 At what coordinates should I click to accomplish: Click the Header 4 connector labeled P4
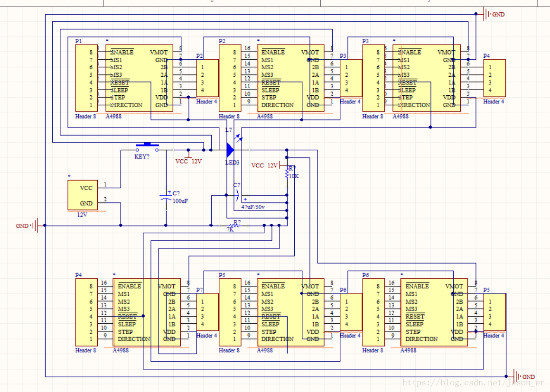[x=494, y=78]
